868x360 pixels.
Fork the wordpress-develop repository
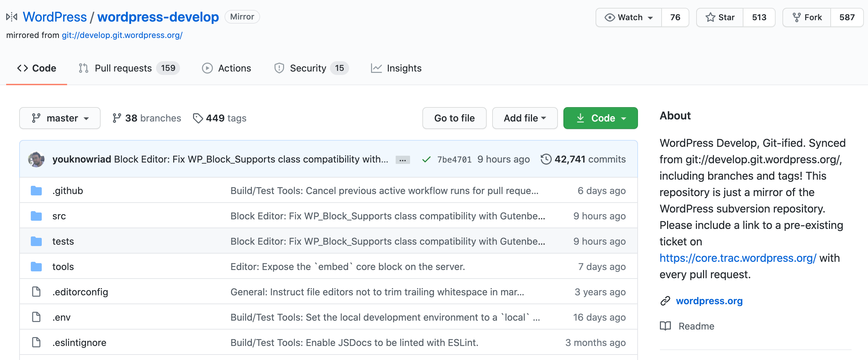coord(807,17)
